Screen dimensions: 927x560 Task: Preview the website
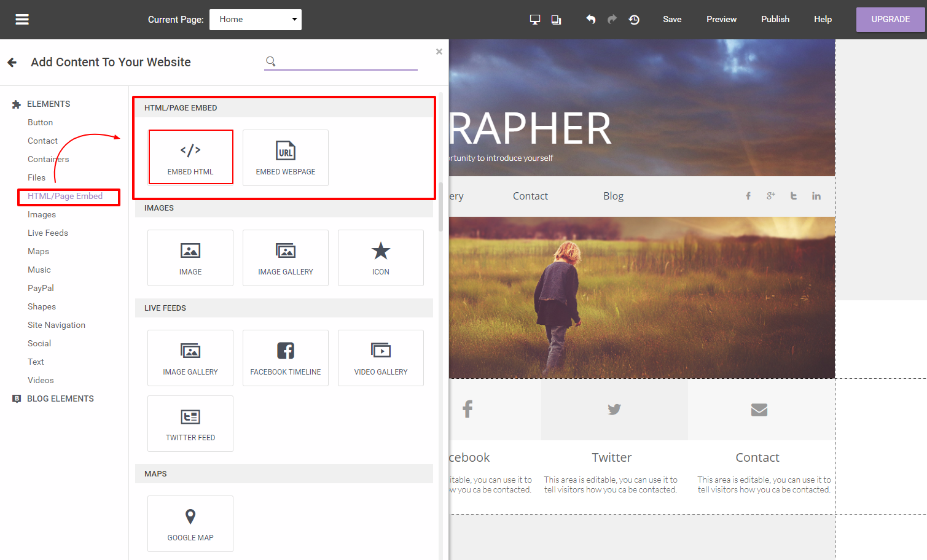coord(721,20)
